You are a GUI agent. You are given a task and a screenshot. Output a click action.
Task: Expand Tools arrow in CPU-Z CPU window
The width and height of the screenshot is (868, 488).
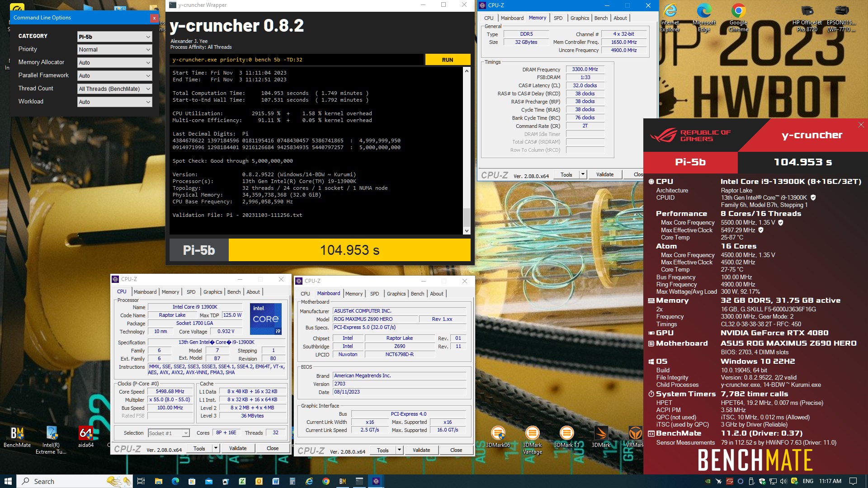coord(216,448)
